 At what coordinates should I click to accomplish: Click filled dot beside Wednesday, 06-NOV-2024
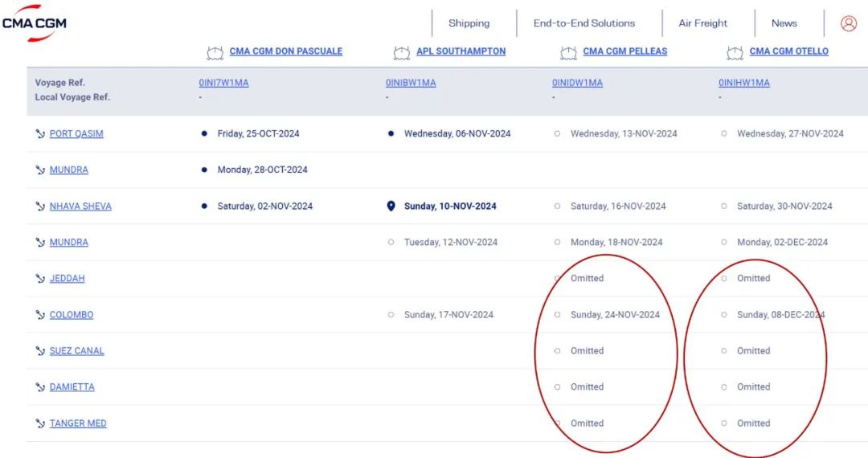391,133
